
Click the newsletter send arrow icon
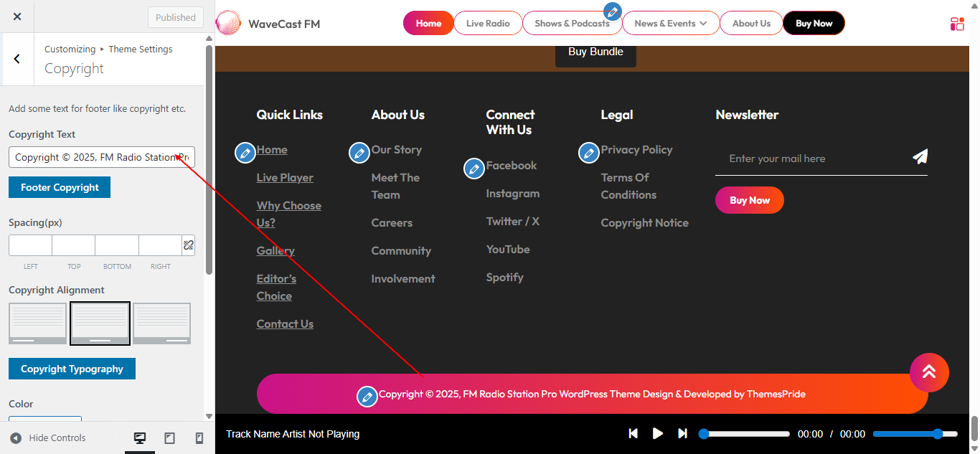[x=920, y=156]
